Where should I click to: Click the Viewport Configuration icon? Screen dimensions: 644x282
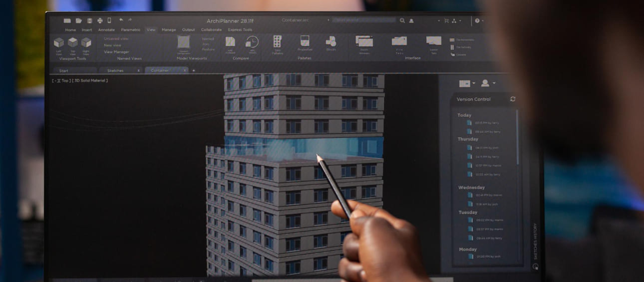point(184,42)
